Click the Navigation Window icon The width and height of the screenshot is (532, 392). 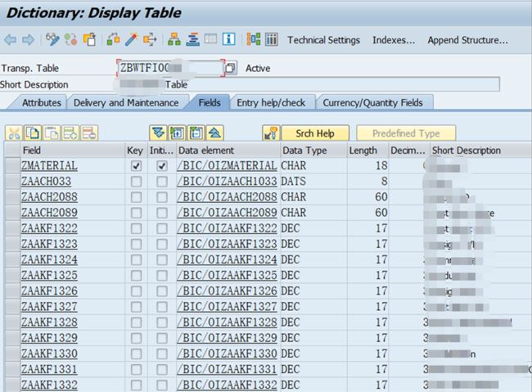(x=210, y=39)
